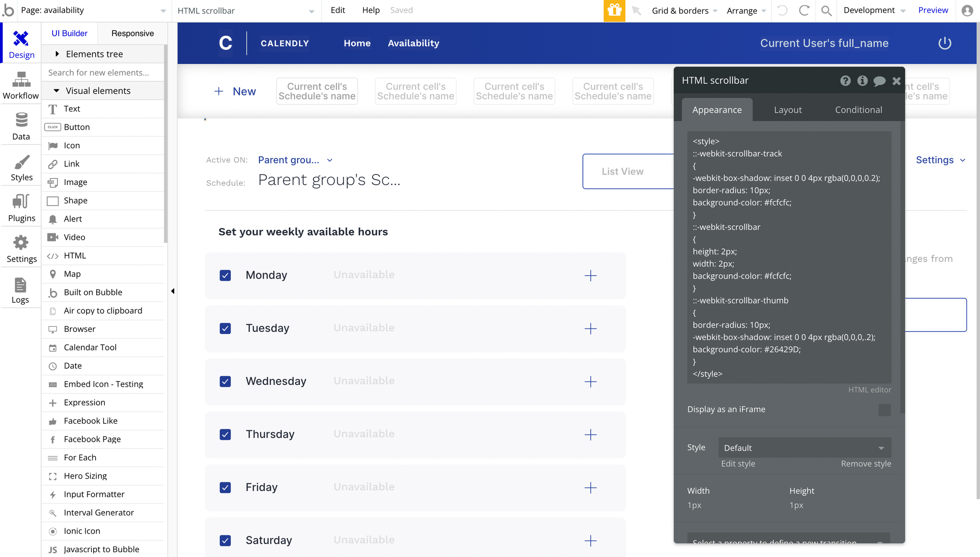Open the Design tab in sidebar
Screen dimensions: 980x557
(x=21, y=44)
